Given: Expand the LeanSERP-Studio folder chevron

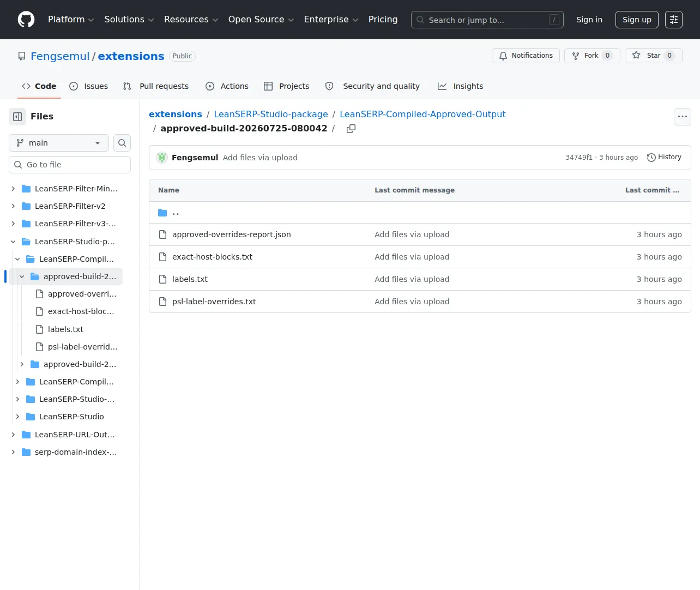Looking at the screenshot, I should coord(17,417).
